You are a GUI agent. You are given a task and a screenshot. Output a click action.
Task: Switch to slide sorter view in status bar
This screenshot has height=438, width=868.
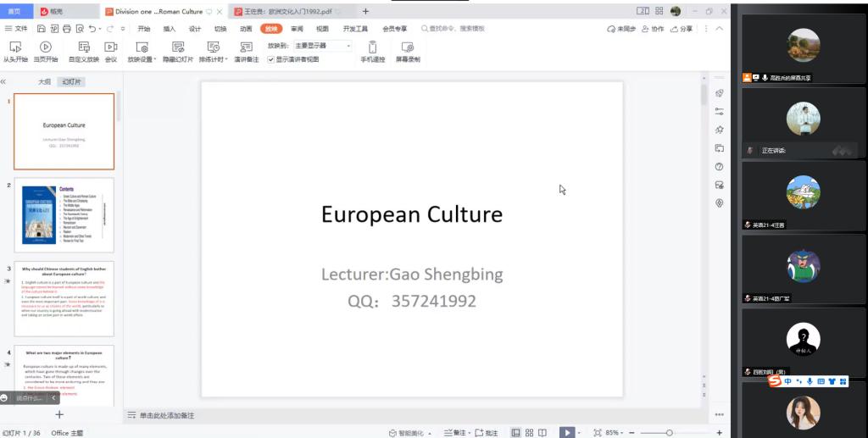coord(530,432)
